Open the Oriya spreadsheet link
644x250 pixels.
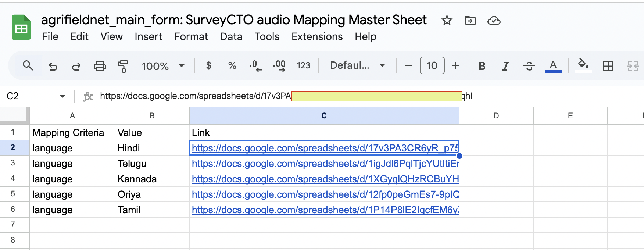click(x=325, y=194)
